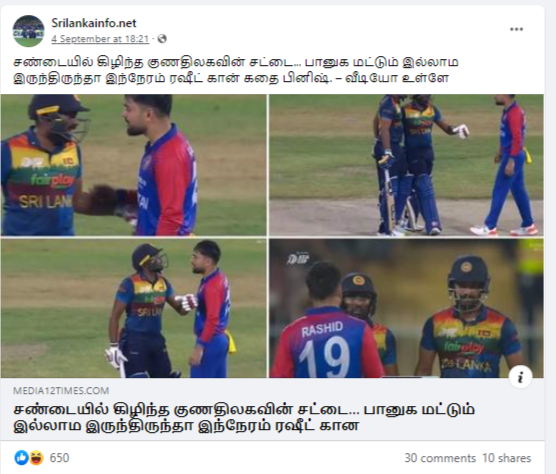
Task: Click the Tamil article headline below images
Action: pyautogui.click(x=244, y=417)
